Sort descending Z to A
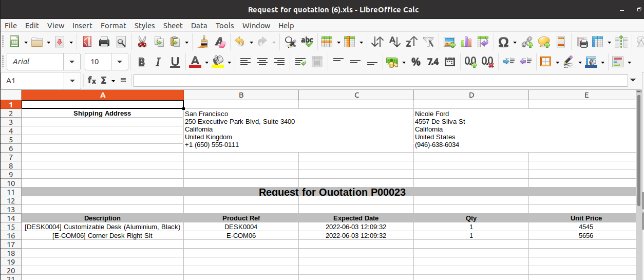Image resolution: width=644 pixels, height=280 pixels. [x=411, y=42]
